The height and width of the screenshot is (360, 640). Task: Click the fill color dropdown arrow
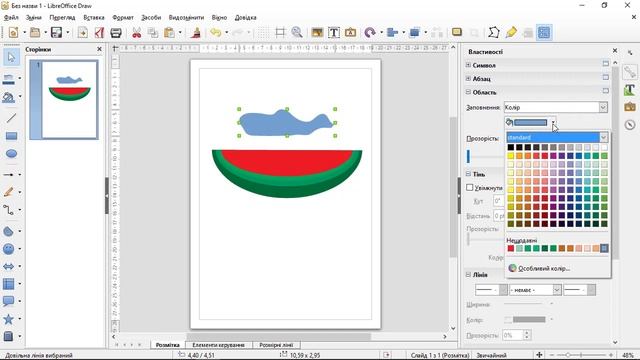pyautogui.click(x=553, y=122)
